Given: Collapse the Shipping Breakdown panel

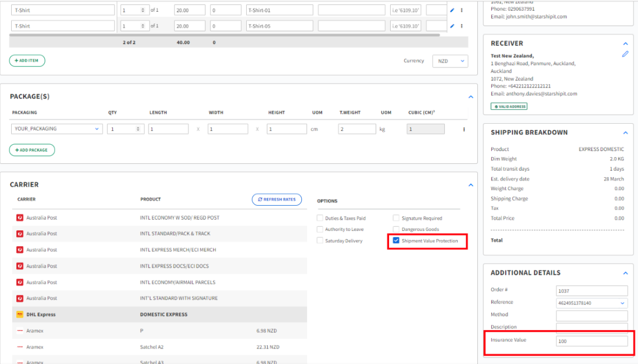Looking at the screenshot, I should (625, 133).
